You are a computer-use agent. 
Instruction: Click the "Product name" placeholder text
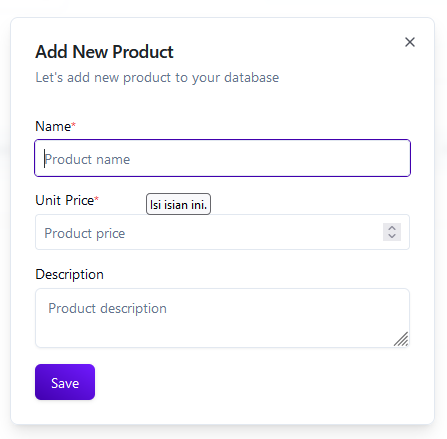[87, 159]
